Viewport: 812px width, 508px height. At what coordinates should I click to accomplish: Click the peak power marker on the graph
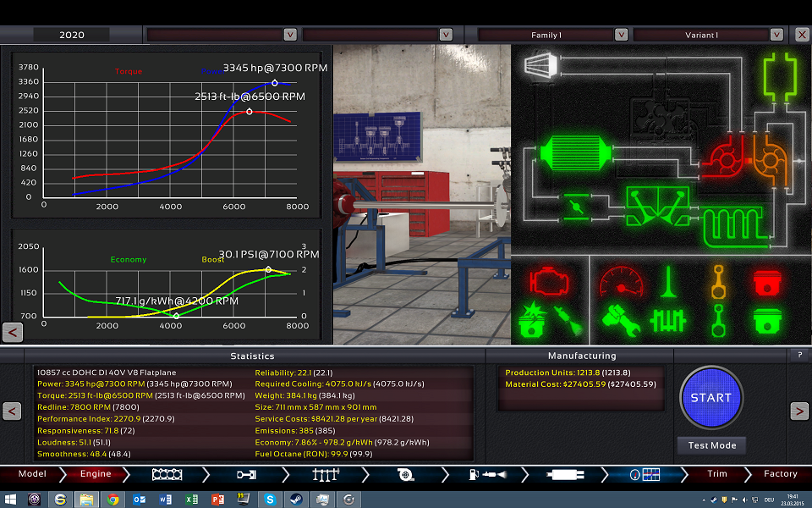tap(274, 83)
